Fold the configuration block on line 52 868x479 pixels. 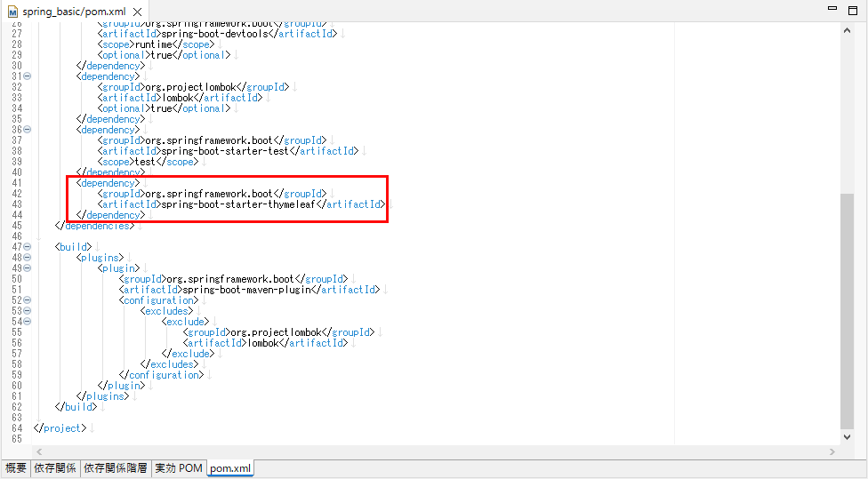coord(28,300)
